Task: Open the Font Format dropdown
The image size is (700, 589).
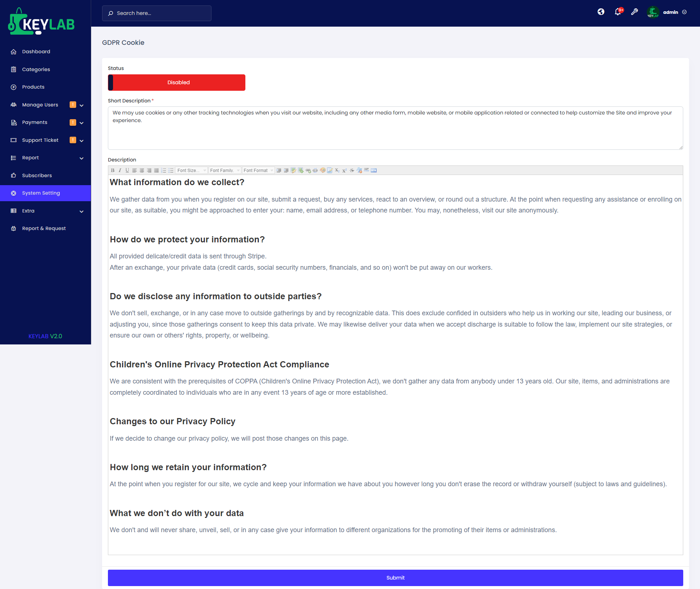Action: pos(258,170)
